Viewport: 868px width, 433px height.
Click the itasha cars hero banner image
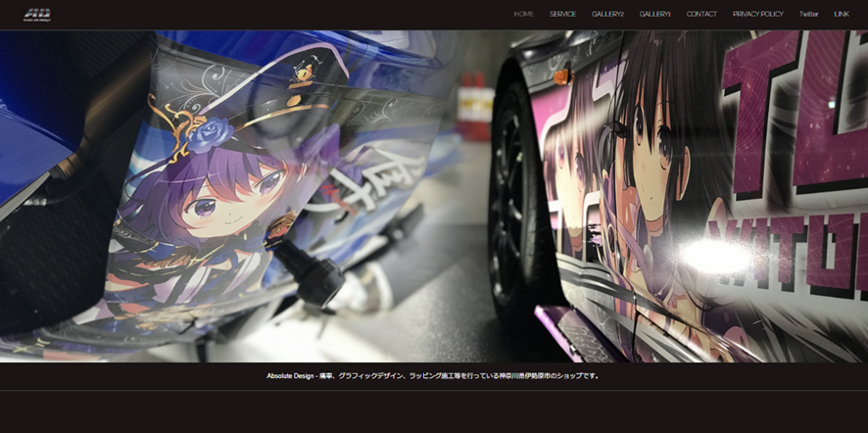pyautogui.click(x=434, y=197)
